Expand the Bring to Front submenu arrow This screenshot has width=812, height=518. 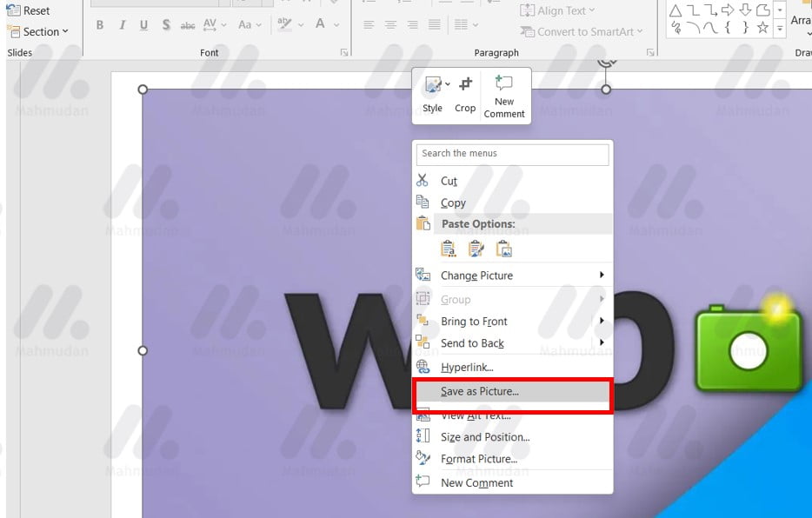[x=602, y=322]
